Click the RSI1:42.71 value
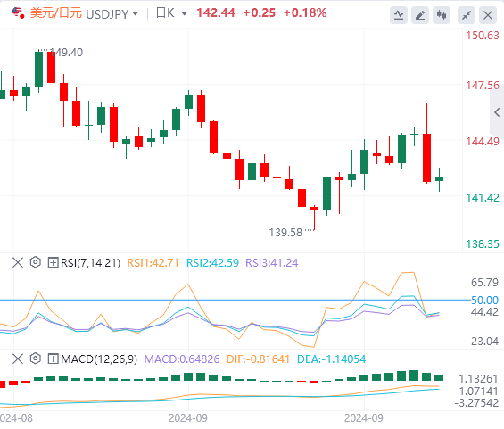Screen dimensions: 504x429 pos(153,263)
